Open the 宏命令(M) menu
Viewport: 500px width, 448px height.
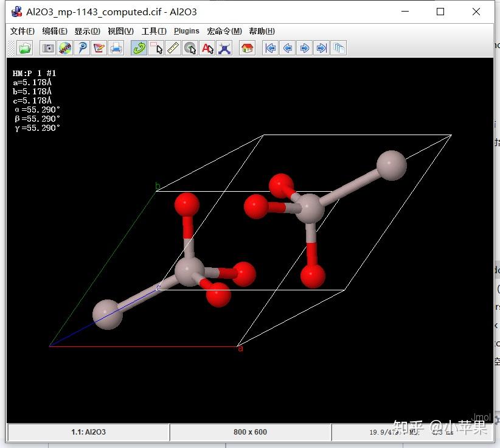click(224, 31)
